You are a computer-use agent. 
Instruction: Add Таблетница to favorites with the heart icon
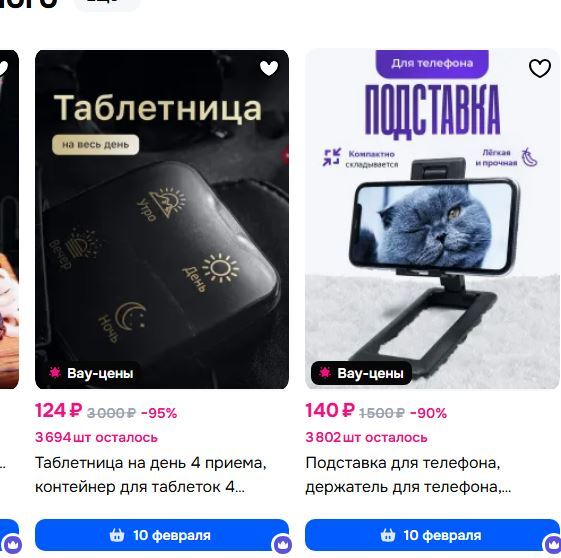(269, 68)
